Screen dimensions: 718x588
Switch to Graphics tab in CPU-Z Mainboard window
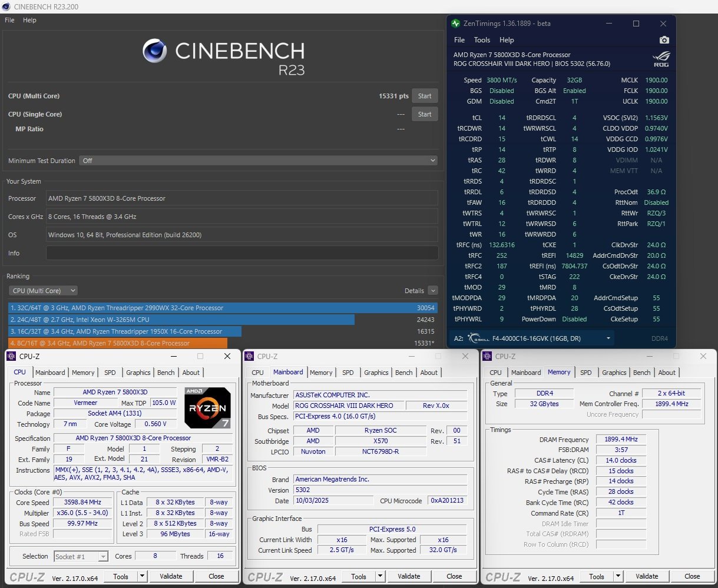376,373
